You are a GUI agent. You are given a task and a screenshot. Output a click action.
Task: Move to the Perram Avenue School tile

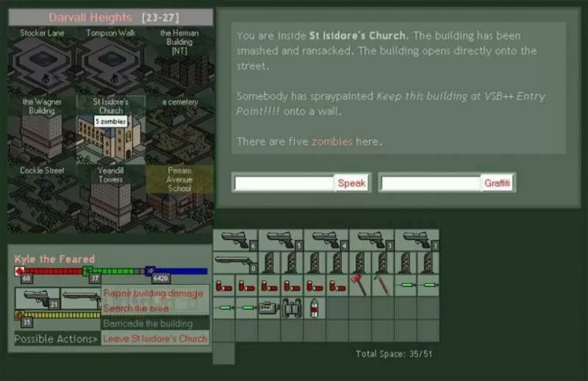point(179,199)
